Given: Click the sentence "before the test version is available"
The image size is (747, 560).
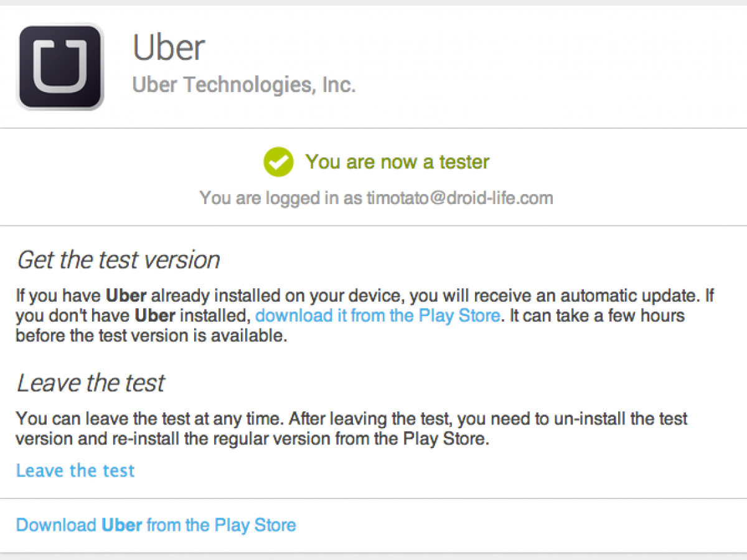Looking at the screenshot, I should (x=151, y=336).
